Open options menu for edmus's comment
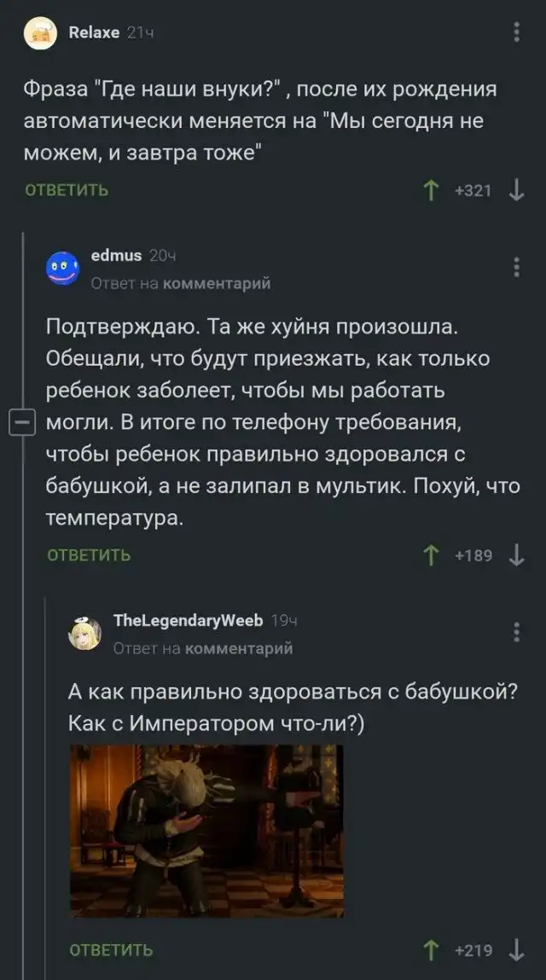Viewport: 546px width, 980px height. 516,267
